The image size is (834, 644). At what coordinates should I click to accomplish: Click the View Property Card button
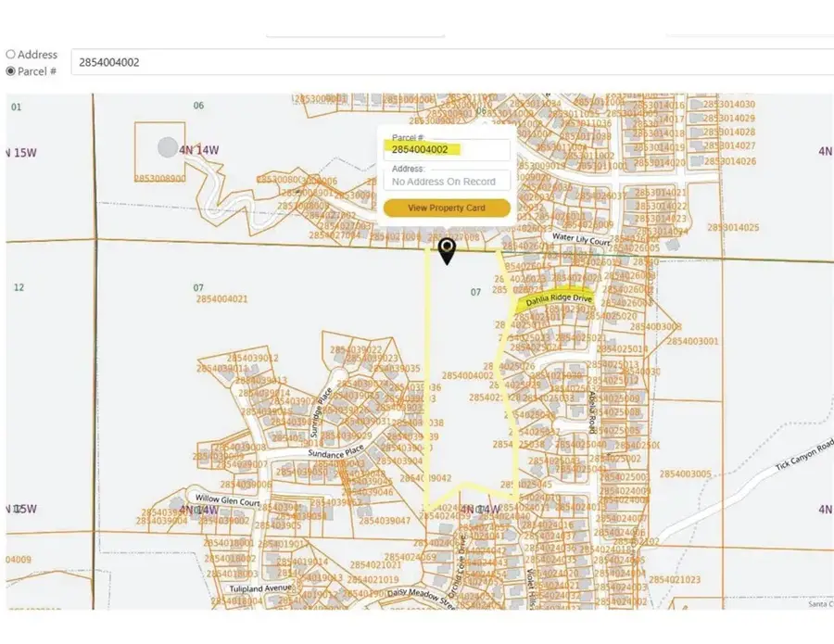point(446,208)
